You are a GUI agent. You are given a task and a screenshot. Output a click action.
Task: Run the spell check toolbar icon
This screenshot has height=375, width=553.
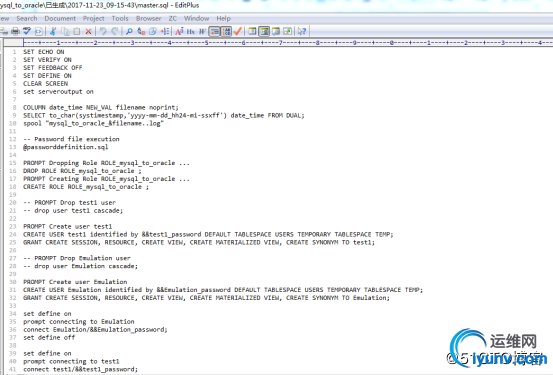pos(27,31)
